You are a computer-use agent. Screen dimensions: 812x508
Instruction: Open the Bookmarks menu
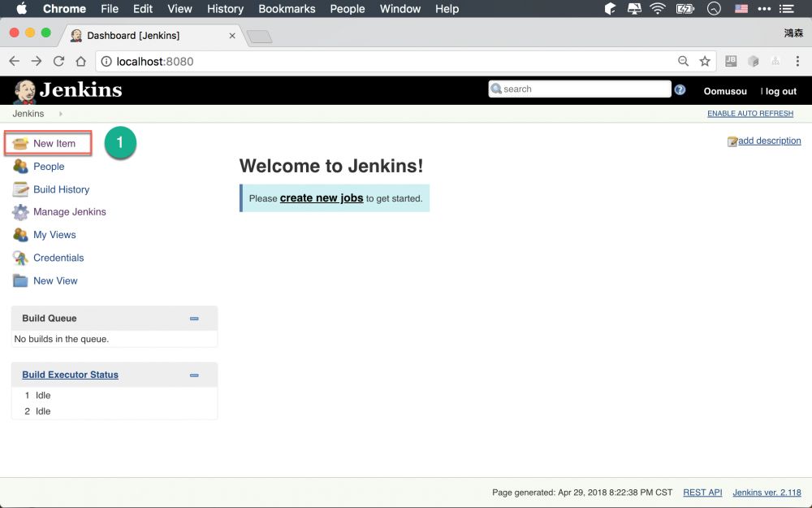[287, 9]
